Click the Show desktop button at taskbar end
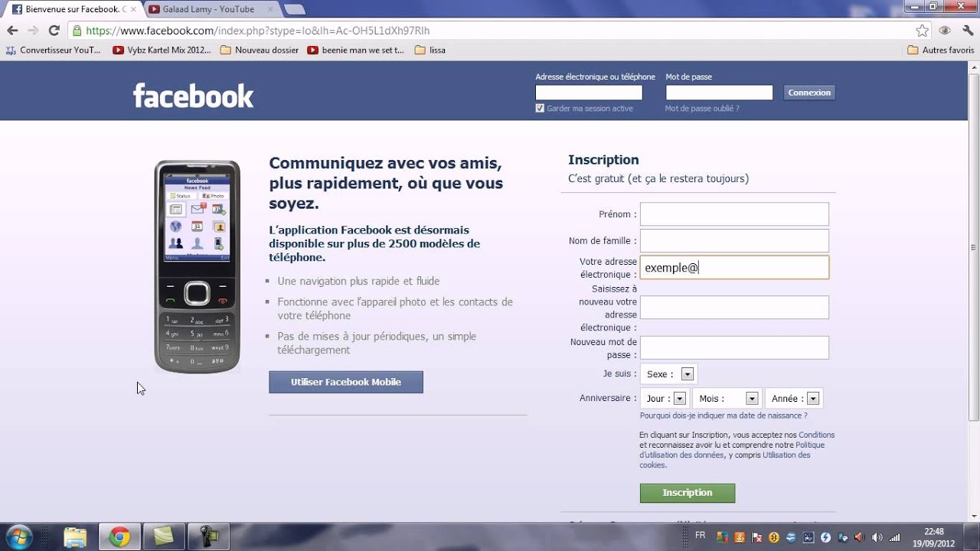This screenshot has height=551, width=980. pos(973,537)
